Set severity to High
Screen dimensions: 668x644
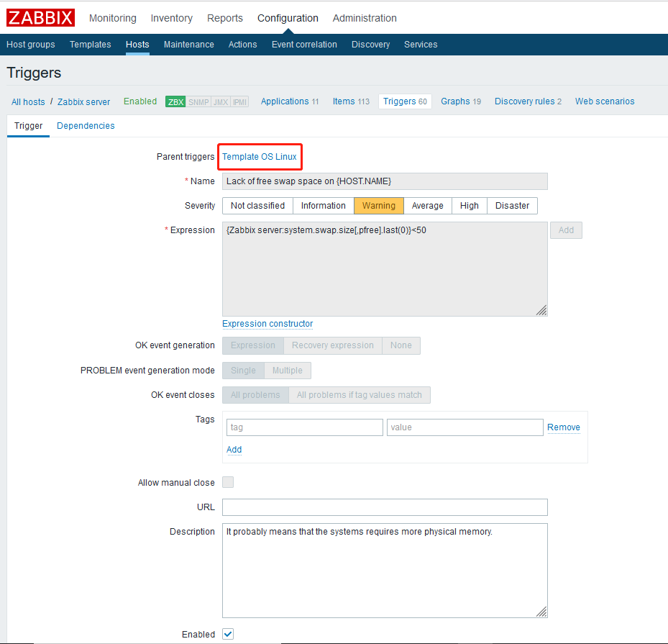coord(470,206)
